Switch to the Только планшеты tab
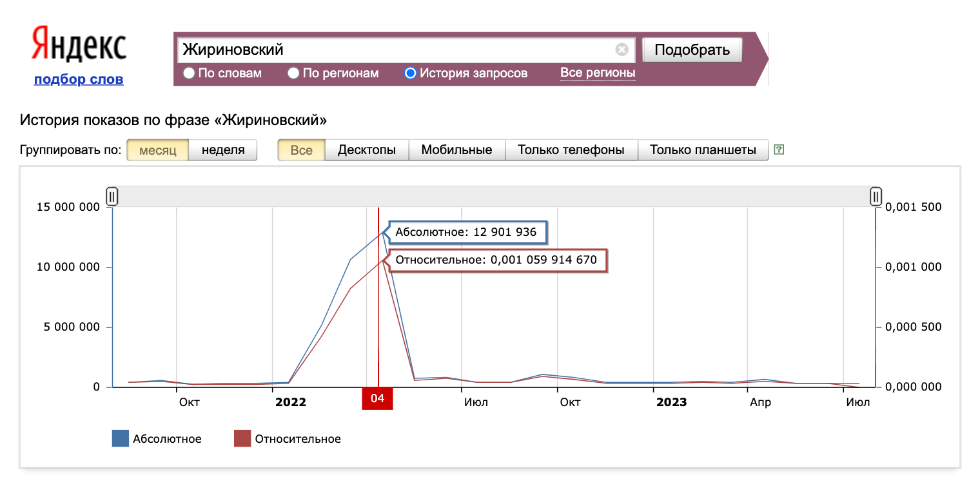980x495 pixels. pyautogui.click(x=703, y=150)
